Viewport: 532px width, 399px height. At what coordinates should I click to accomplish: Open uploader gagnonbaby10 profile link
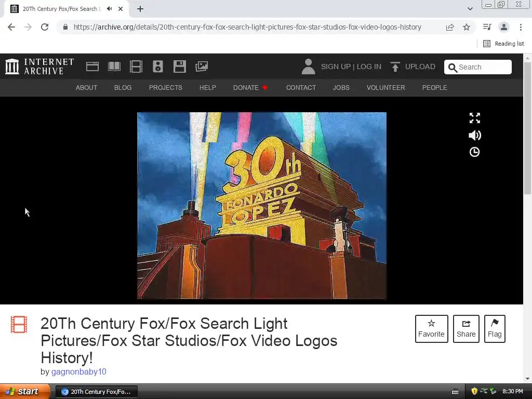click(79, 372)
